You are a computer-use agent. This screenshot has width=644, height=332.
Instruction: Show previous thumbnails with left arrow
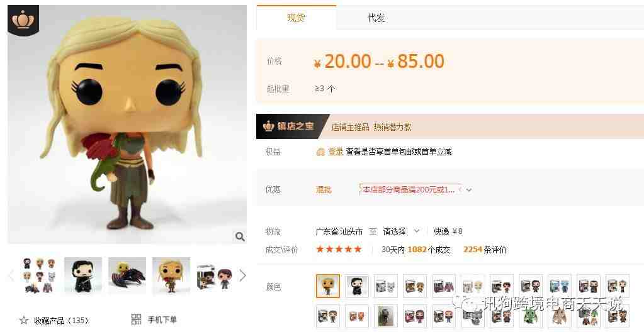[12, 275]
